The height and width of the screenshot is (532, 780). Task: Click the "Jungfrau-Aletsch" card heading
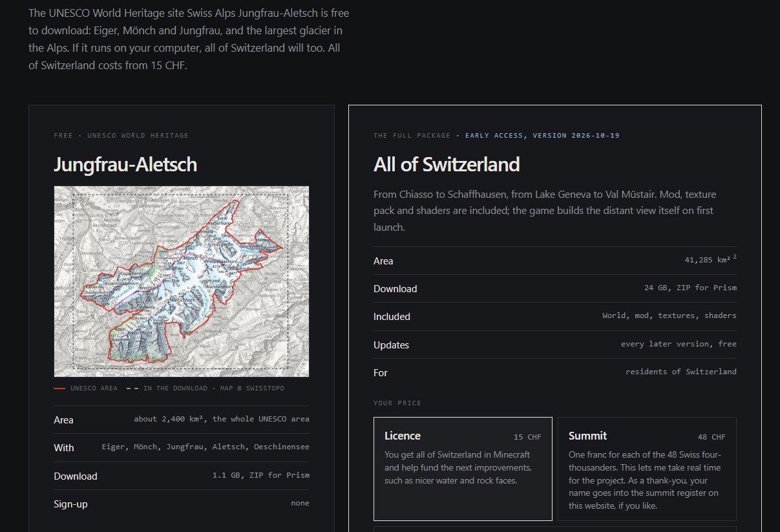click(125, 164)
